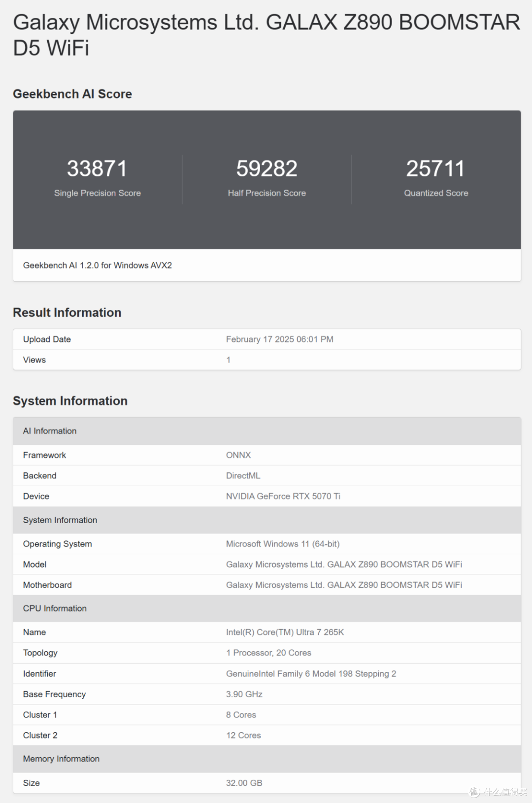Click the Upload Date row label
Image resolution: width=532 pixels, height=803 pixels.
[47, 339]
